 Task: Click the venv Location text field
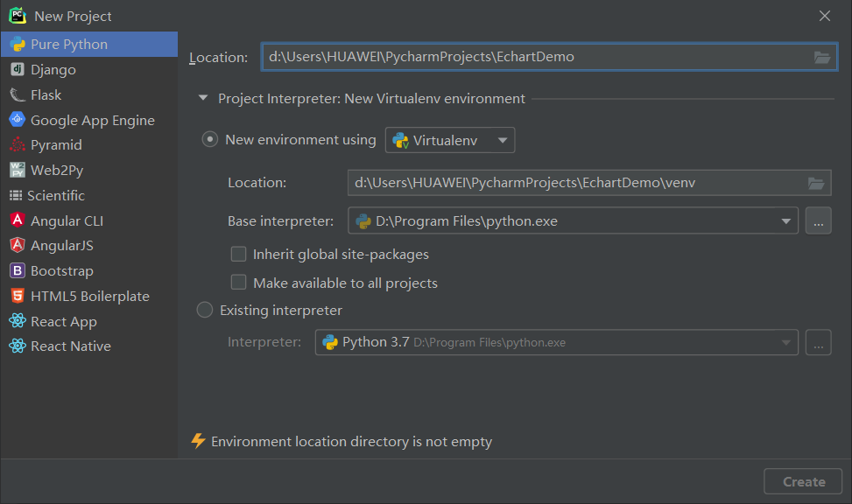tap(589, 183)
